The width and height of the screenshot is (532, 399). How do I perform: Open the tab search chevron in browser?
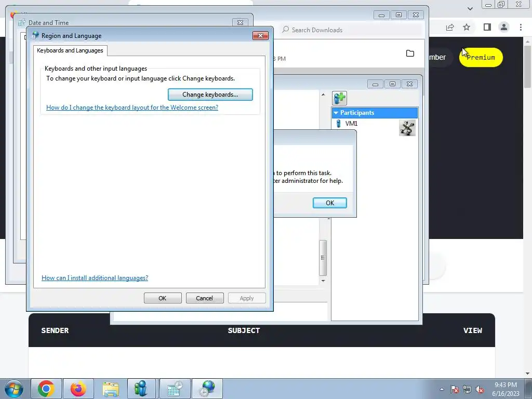(x=470, y=8)
